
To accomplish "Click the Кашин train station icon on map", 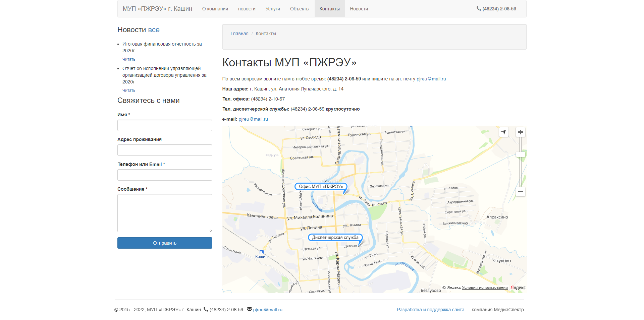I will [261, 252].
